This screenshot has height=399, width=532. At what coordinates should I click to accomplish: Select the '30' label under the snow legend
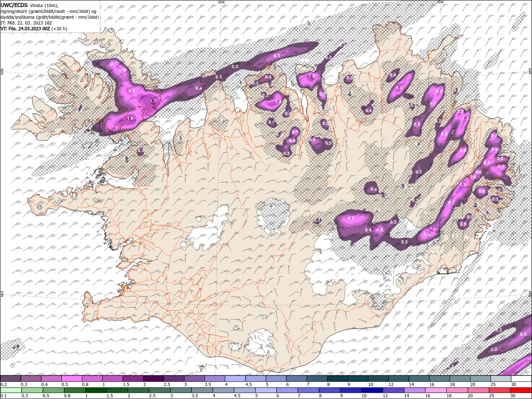(514, 384)
